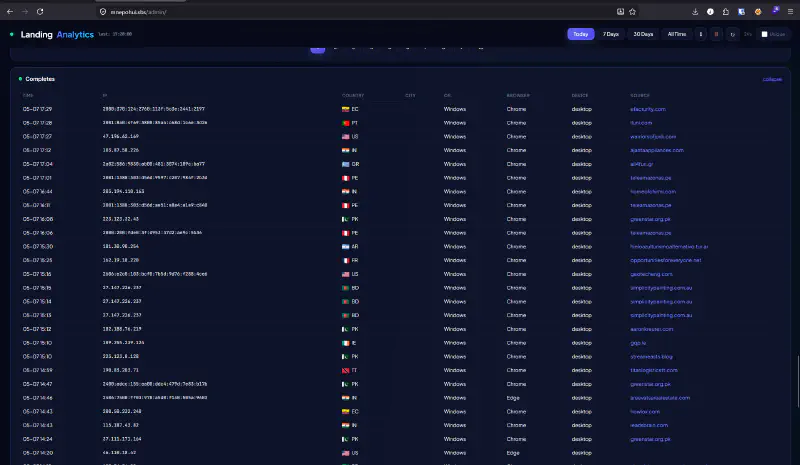Image resolution: width=800 pixels, height=465 pixels.
Task: Click the DEVICE column header
Action: 580,95
